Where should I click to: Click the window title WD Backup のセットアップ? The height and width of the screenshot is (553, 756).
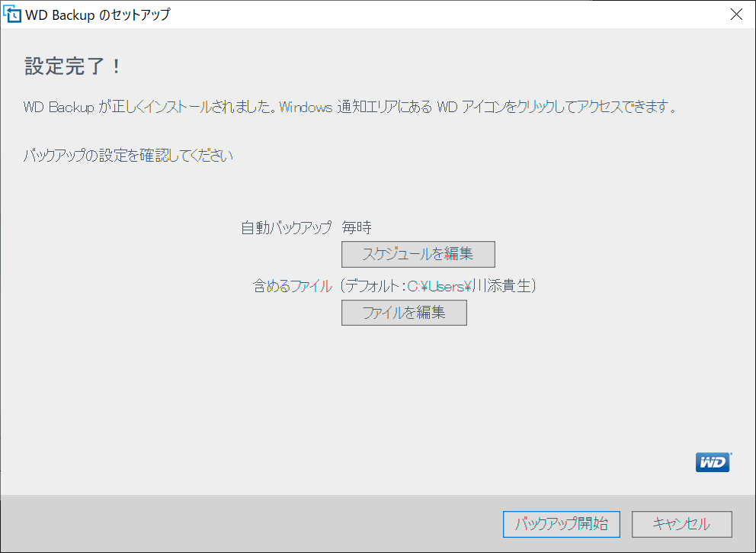click(x=98, y=15)
